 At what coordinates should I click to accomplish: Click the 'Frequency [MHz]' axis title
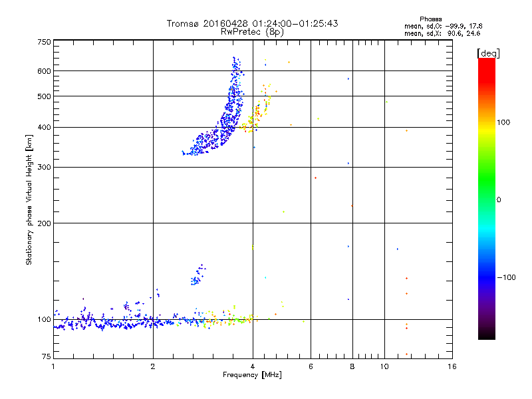coord(252,375)
